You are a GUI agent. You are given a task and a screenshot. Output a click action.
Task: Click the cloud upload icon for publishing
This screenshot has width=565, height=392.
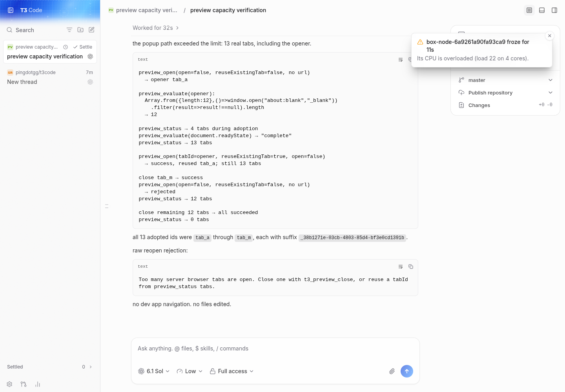click(x=461, y=93)
